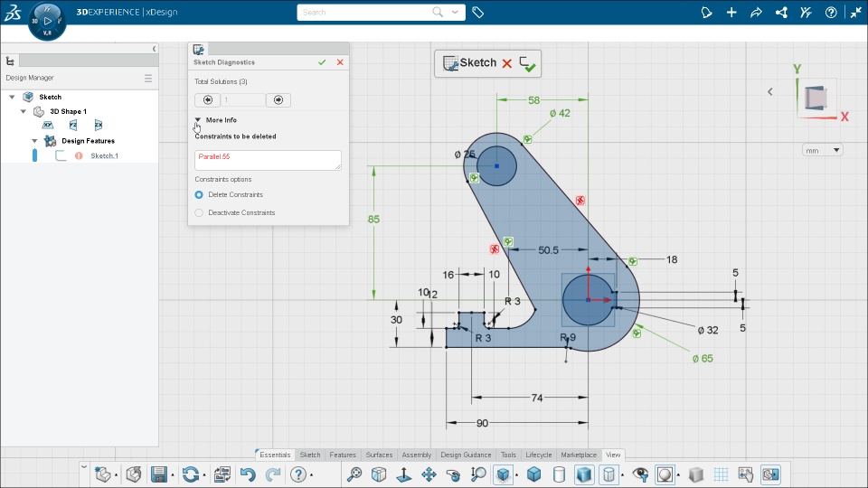
Task: Cancel Sketch Diagnostics with red X
Action: (340, 62)
